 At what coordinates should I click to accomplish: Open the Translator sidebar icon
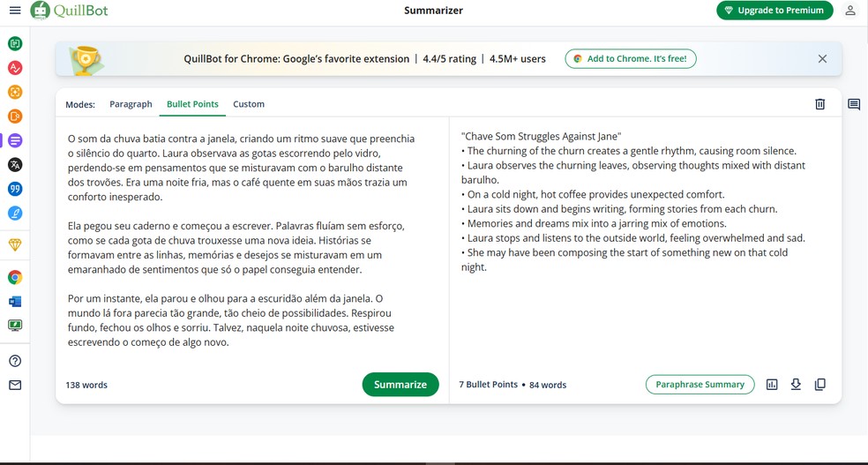pyautogui.click(x=15, y=164)
